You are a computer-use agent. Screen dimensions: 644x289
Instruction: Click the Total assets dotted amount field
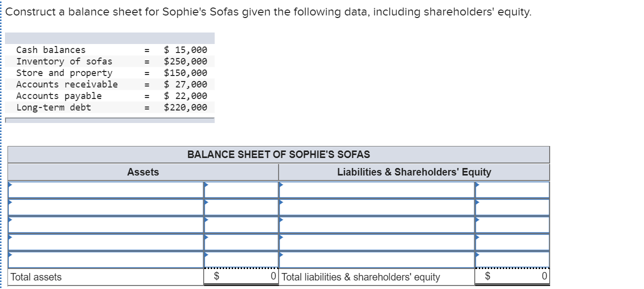pos(241,276)
